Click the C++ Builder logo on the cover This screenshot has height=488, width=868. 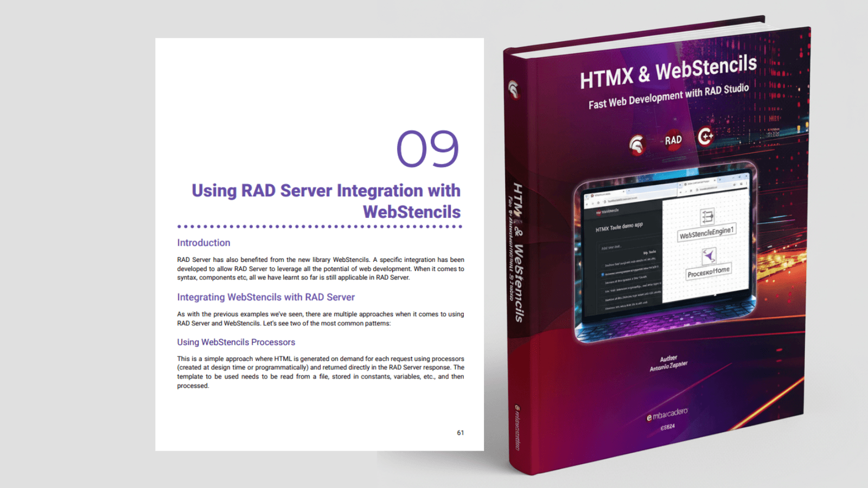pos(705,136)
